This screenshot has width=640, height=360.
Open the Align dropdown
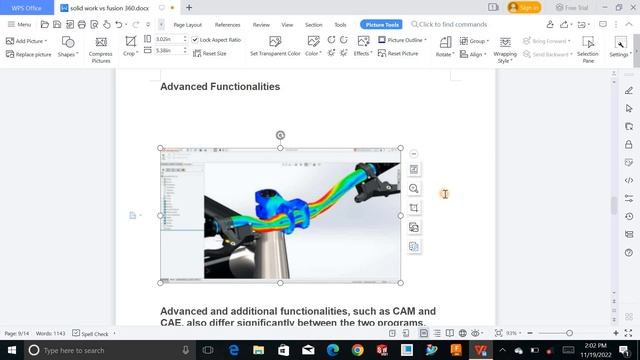pyautogui.click(x=473, y=54)
